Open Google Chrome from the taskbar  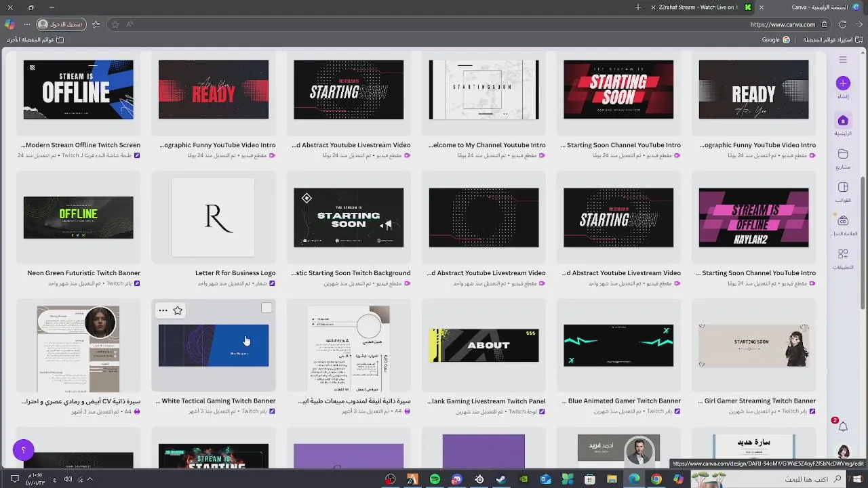tap(656, 479)
